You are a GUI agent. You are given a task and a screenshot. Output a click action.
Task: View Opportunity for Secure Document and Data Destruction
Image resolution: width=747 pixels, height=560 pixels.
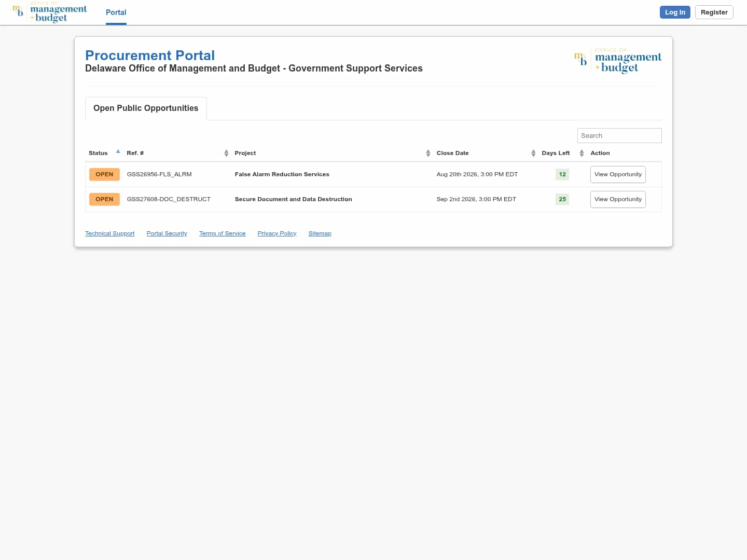(618, 199)
